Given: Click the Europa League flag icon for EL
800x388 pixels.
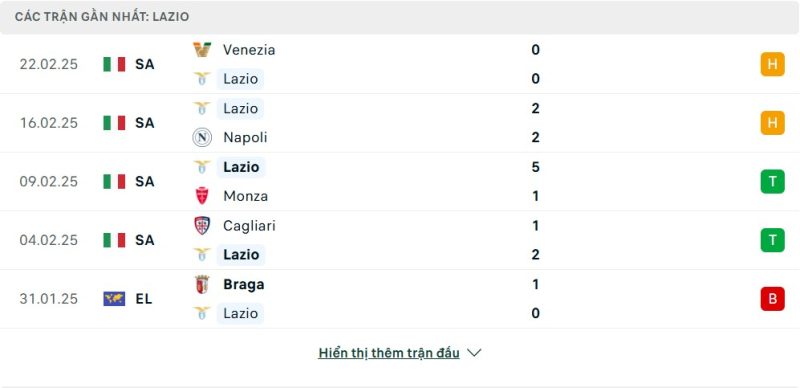Looking at the screenshot, I should tap(114, 299).
